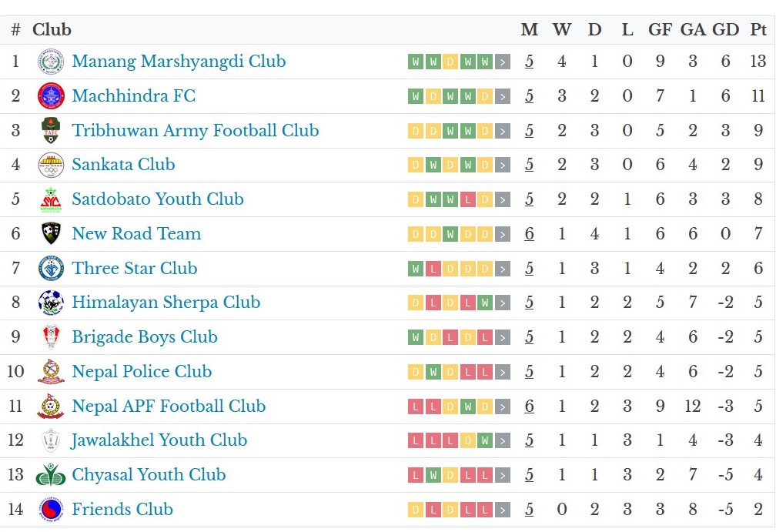Open the Three Star Club link

135,269
